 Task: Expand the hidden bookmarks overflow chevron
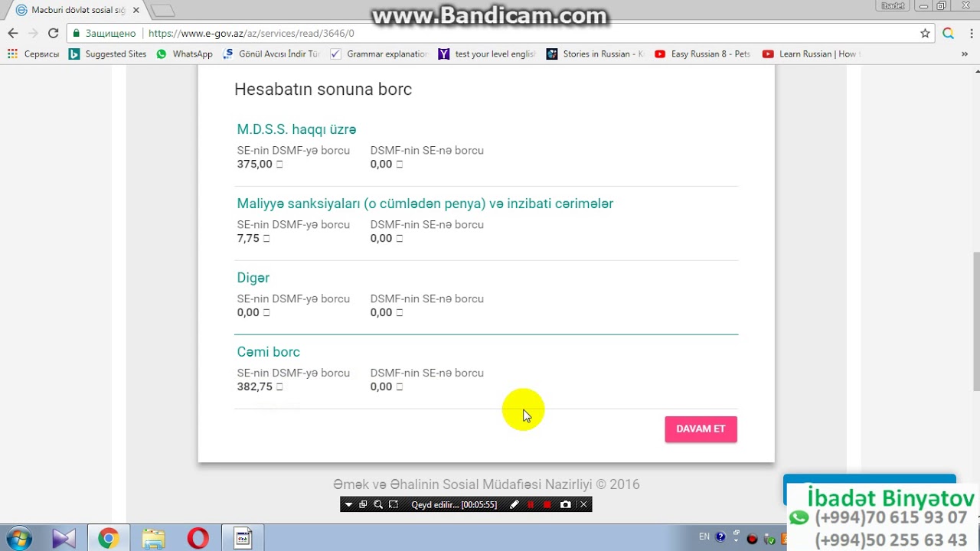click(965, 54)
